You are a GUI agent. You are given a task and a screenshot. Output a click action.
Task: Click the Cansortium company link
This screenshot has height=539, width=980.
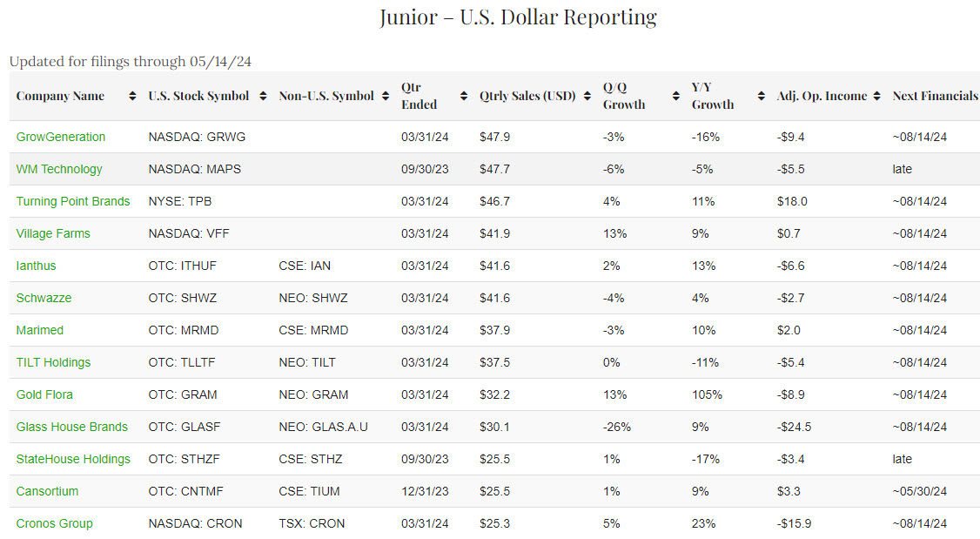pyautogui.click(x=48, y=491)
